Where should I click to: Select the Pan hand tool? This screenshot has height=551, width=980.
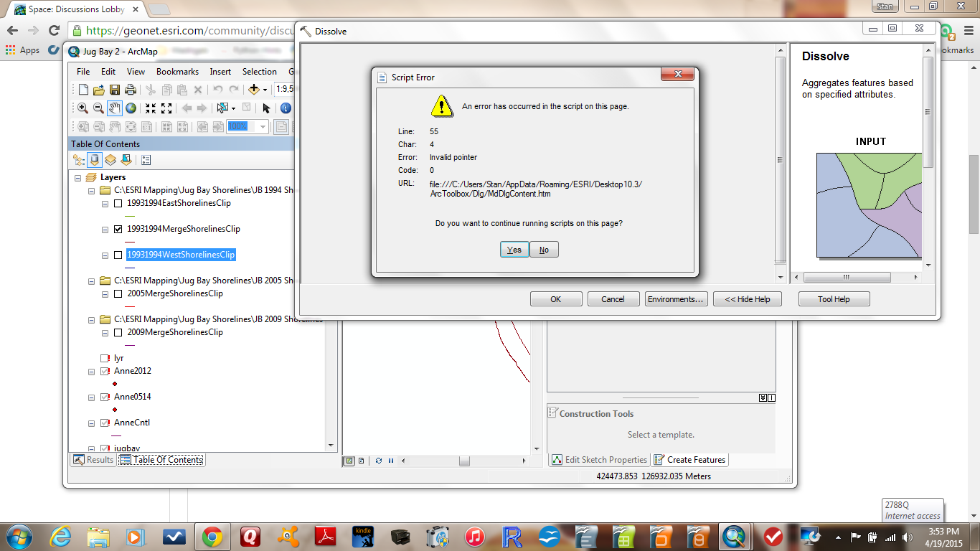click(115, 108)
